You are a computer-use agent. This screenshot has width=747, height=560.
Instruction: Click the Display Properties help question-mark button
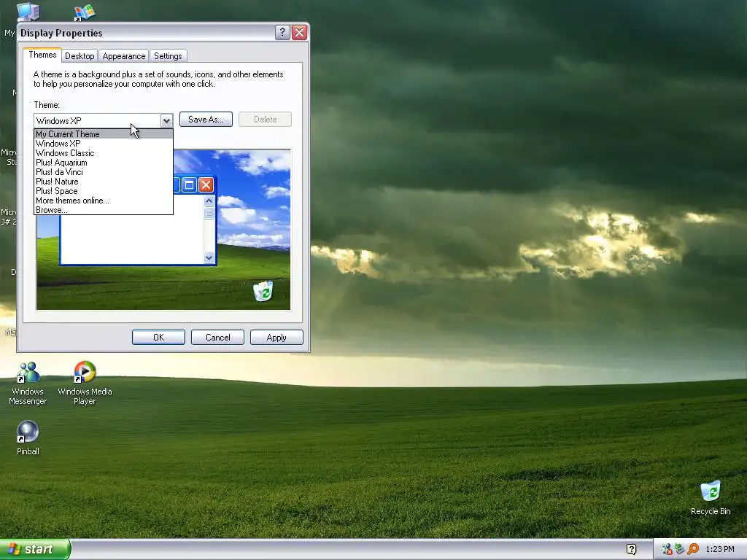(x=282, y=32)
